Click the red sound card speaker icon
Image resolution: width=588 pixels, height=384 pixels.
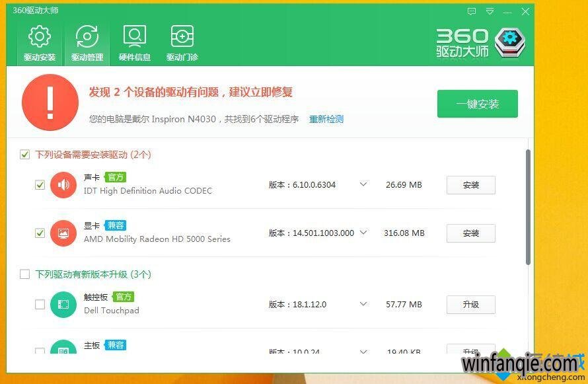(63, 185)
